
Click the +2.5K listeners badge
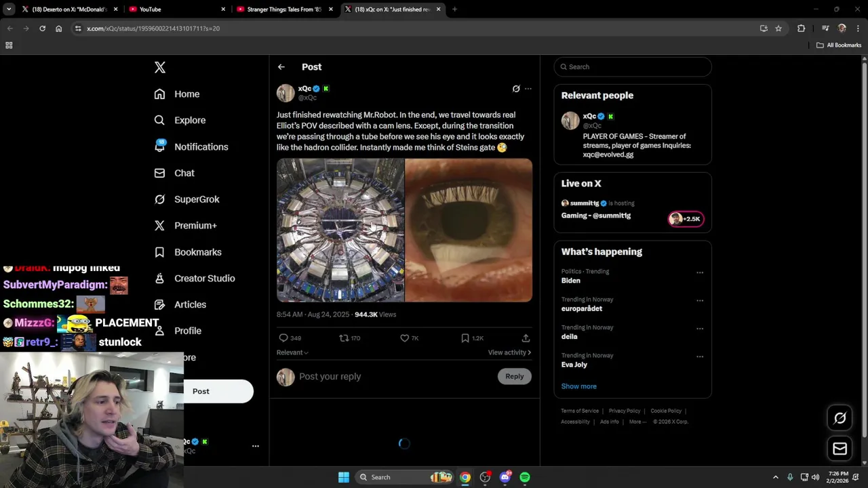pyautogui.click(x=686, y=218)
